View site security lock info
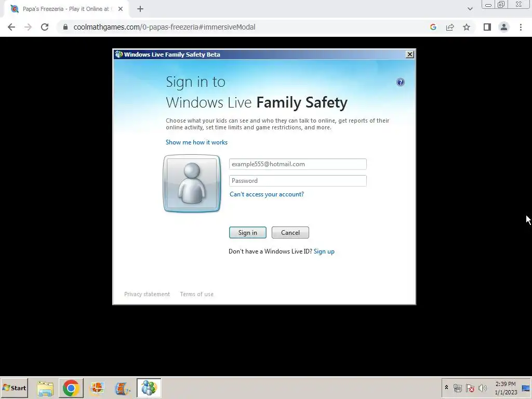The image size is (532, 399). coord(65,27)
